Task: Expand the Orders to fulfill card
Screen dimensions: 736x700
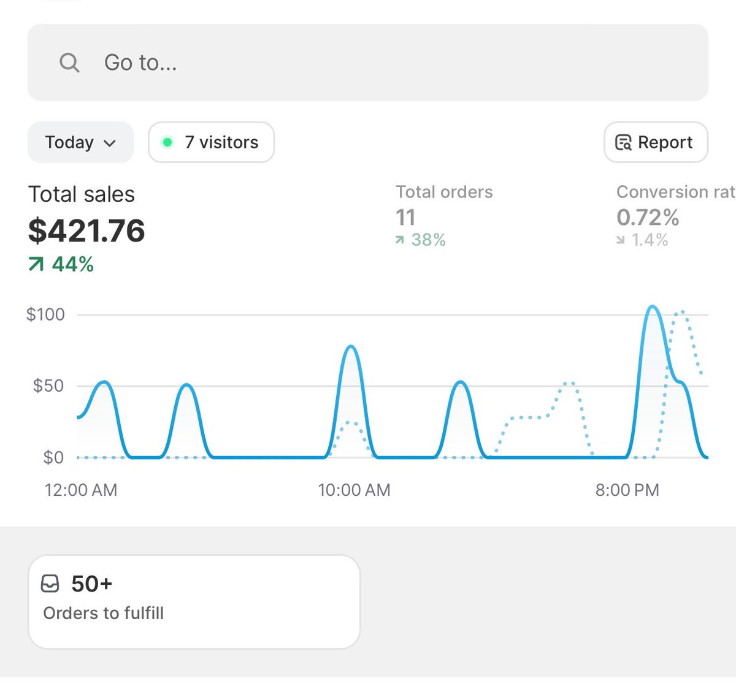Action: click(x=194, y=601)
